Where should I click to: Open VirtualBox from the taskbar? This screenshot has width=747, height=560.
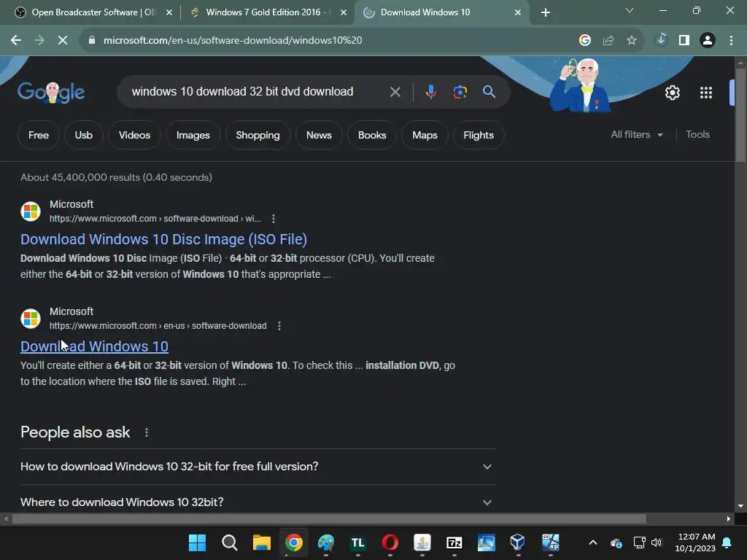pos(517,542)
